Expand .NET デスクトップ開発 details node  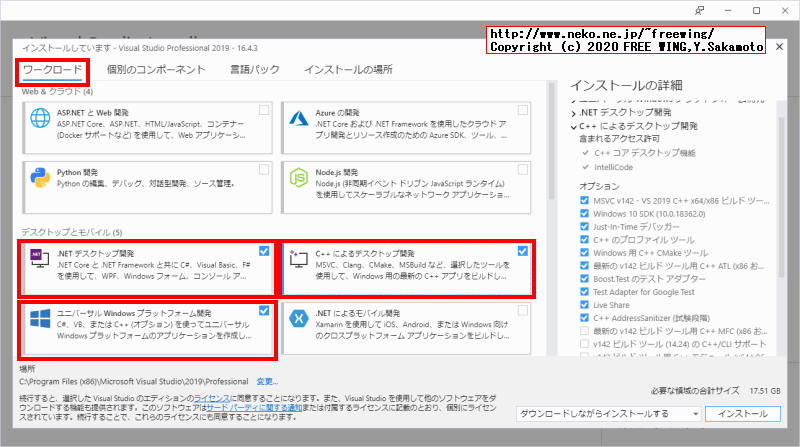click(x=574, y=113)
